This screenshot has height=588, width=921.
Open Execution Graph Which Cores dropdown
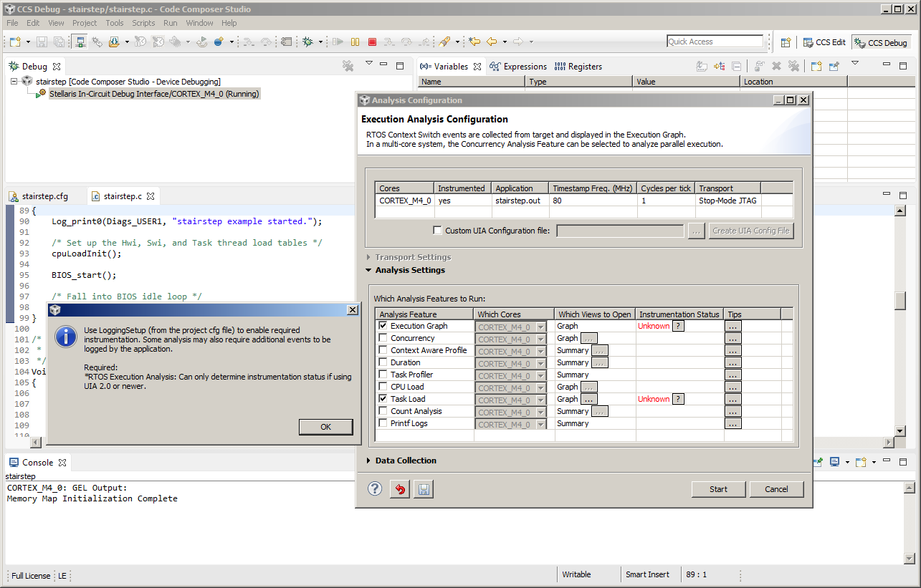click(x=539, y=327)
